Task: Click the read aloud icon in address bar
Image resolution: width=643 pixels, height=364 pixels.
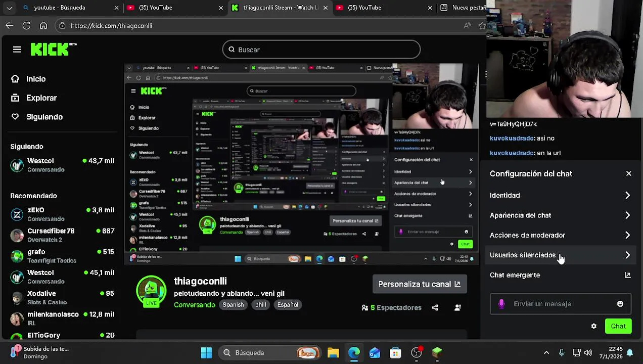Action: click(x=467, y=25)
